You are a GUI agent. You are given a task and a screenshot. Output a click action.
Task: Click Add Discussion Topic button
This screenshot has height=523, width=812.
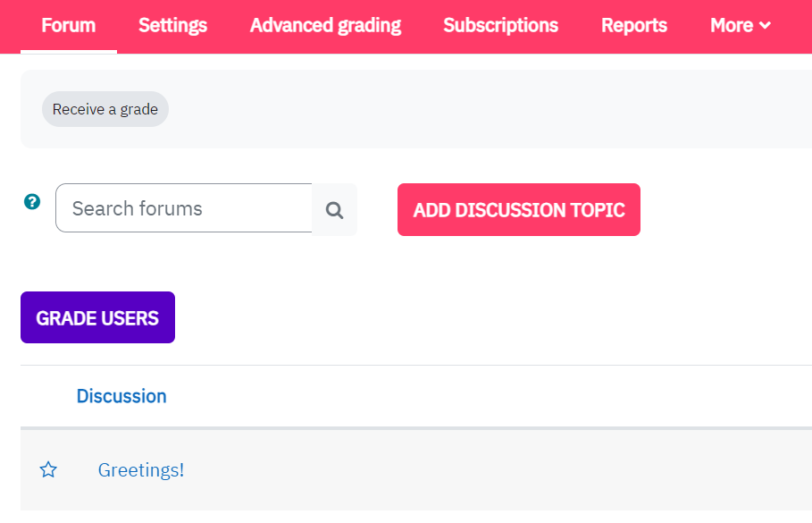click(x=519, y=209)
